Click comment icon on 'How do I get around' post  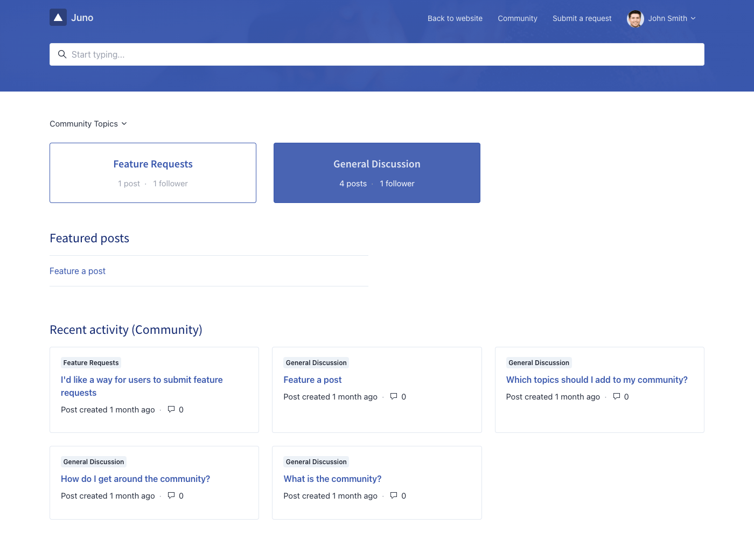click(x=171, y=495)
